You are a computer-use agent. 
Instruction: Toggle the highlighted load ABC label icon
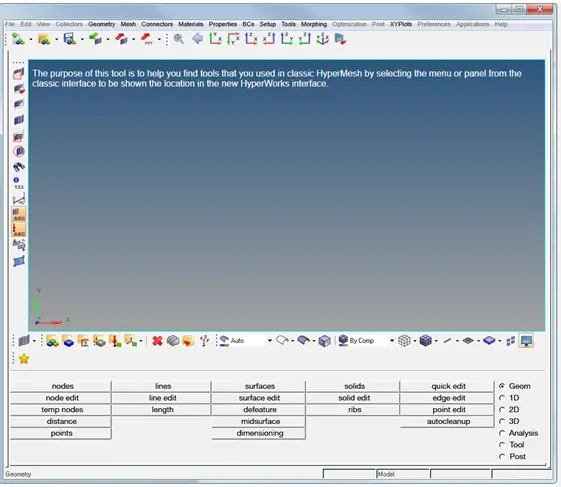tap(19, 229)
